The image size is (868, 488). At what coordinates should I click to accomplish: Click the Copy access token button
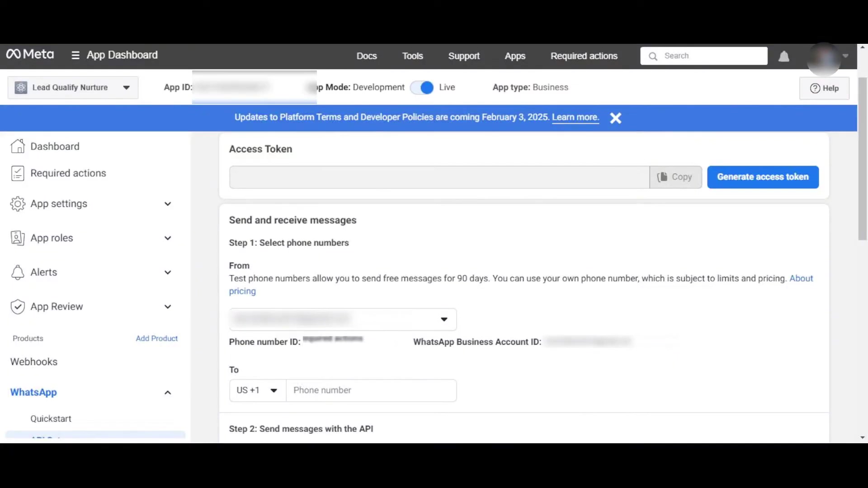[675, 177]
